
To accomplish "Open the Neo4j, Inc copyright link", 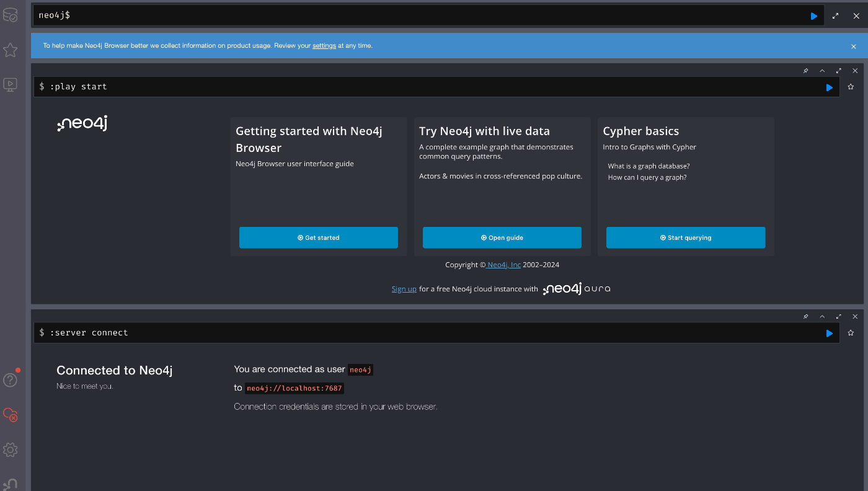I will click(x=503, y=265).
